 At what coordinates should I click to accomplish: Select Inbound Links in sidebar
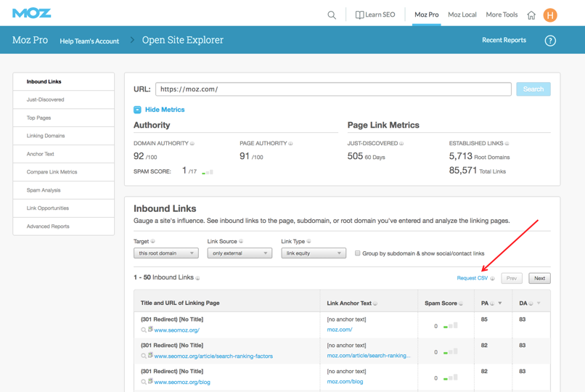coord(63,82)
